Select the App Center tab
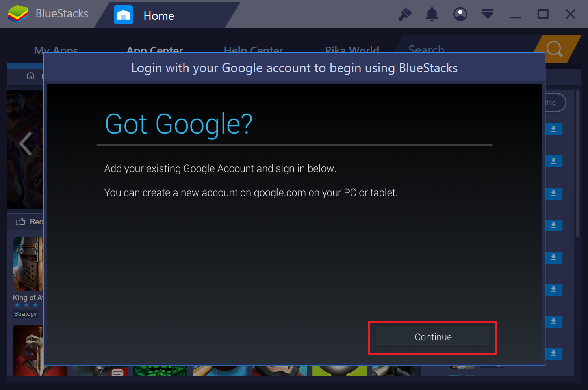This screenshot has width=588, height=390. pos(155,50)
